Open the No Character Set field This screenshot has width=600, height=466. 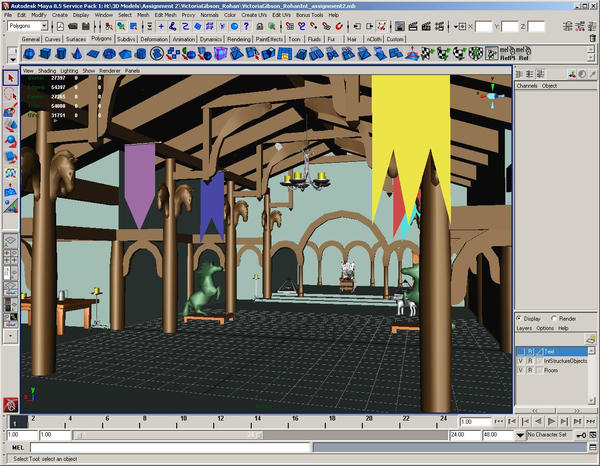549,435
